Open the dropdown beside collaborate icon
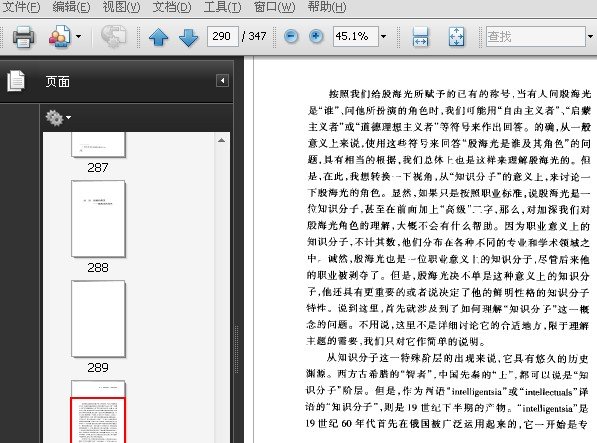 pos(78,37)
